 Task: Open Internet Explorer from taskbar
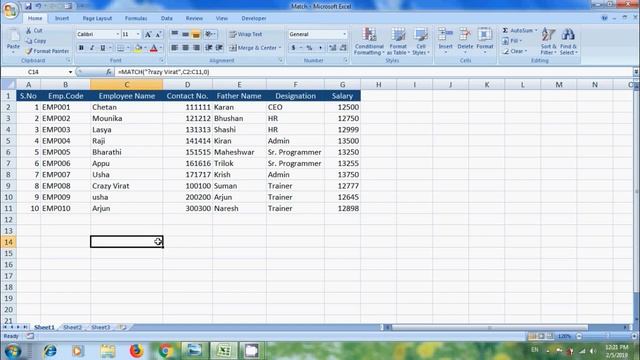[49, 351]
